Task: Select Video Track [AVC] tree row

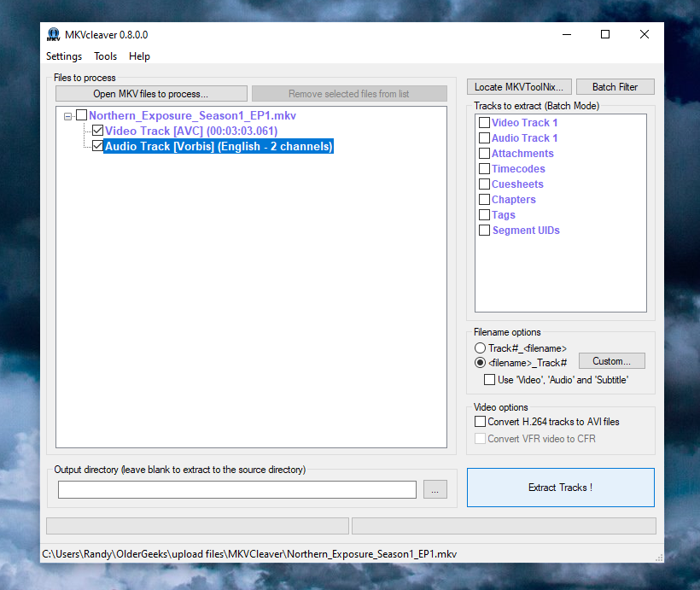Action: coord(191,131)
